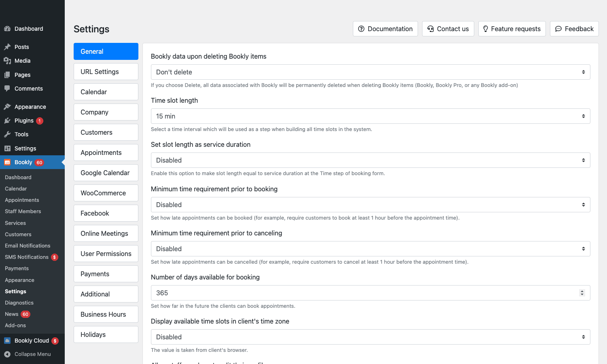Image resolution: width=607 pixels, height=364 pixels.
Task: Click the WordPress Settings sliders icon
Action: [x=7, y=148]
